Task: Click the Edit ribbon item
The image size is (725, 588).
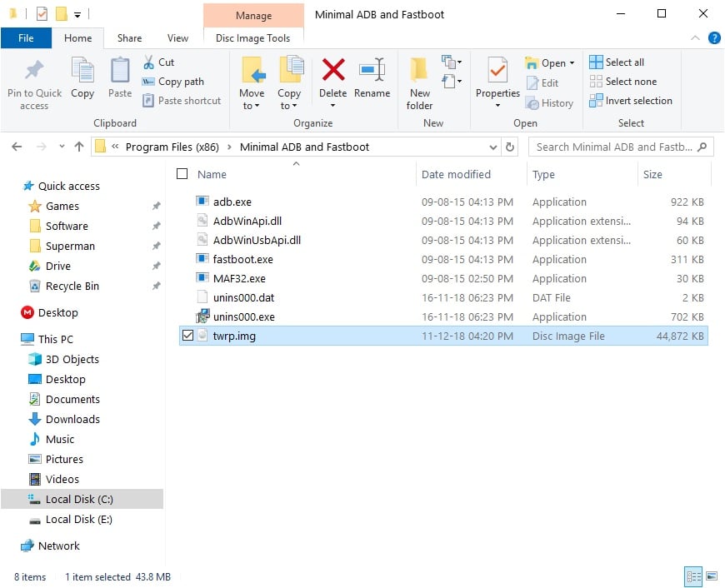Action: (x=542, y=82)
